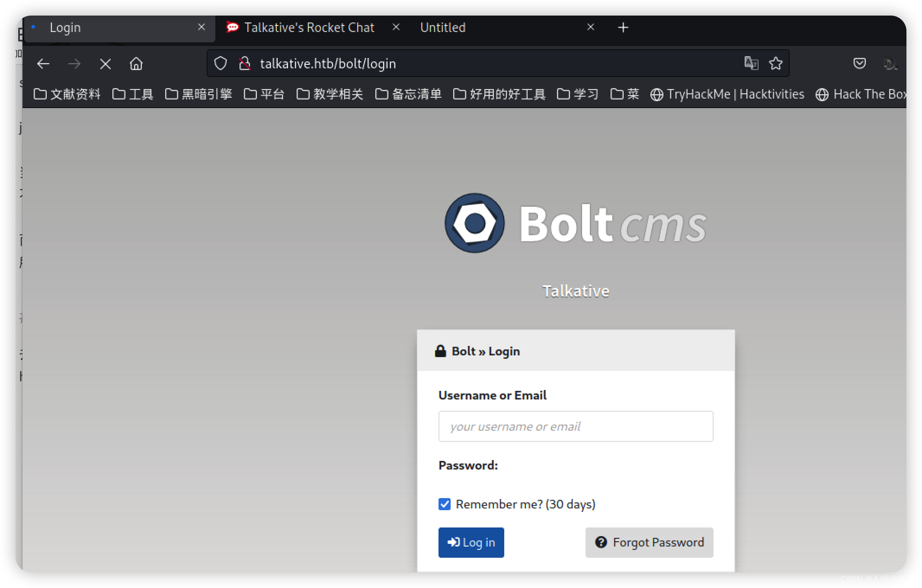
Task: Save the page to Pocket
Action: pyautogui.click(x=859, y=64)
